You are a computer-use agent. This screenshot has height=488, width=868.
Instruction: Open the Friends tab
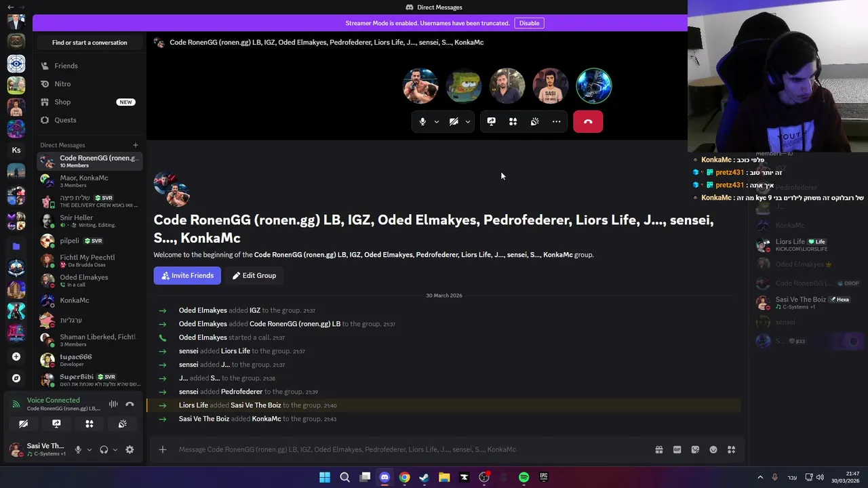[90, 66]
